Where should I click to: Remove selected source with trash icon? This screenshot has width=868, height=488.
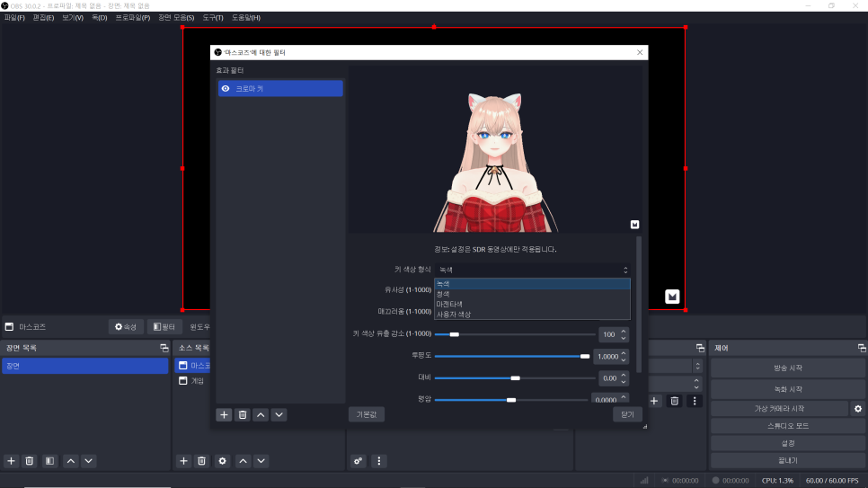pos(201,461)
